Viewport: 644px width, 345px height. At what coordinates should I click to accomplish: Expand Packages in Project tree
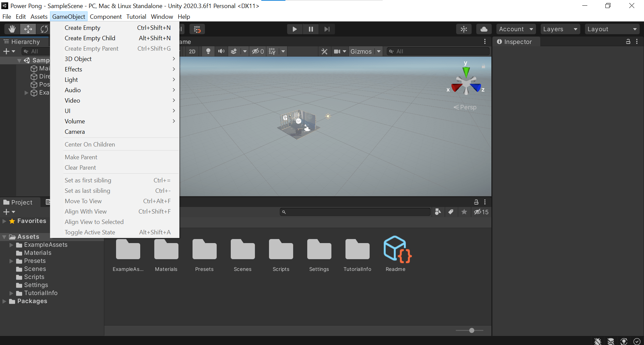pyautogui.click(x=4, y=301)
